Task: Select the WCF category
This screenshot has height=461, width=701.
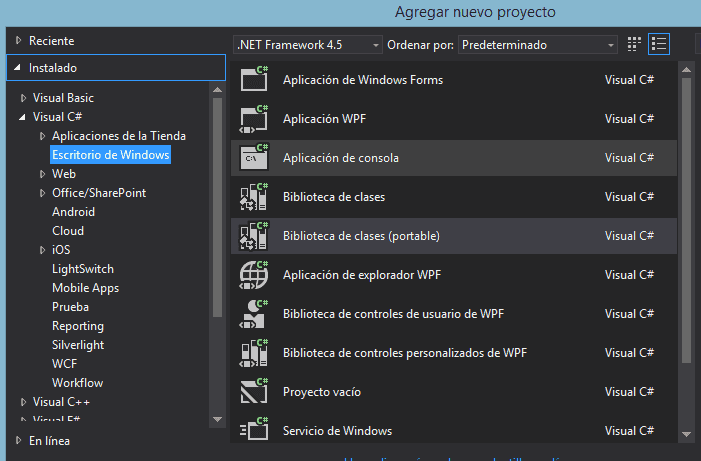Action: [64, 364]
